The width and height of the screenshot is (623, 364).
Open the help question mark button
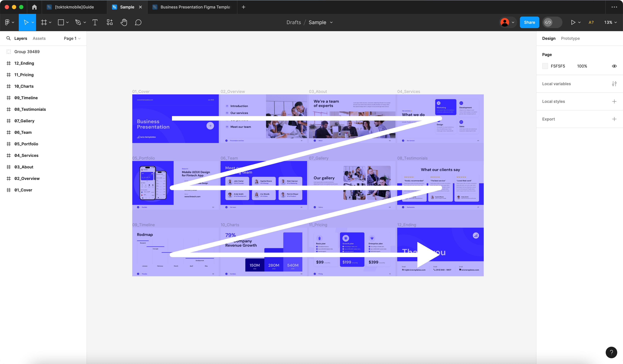pos(611,352)
